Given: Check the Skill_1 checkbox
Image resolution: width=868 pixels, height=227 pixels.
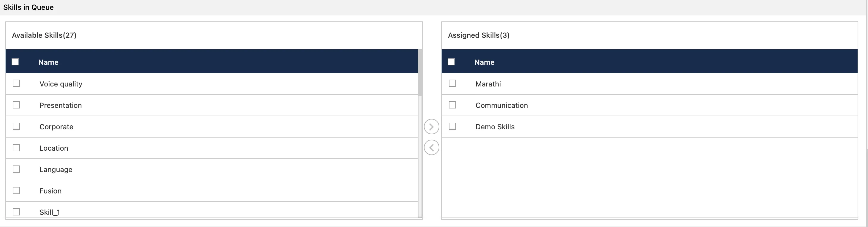Looking at the screenshot, I should click(x=16, y=212).
